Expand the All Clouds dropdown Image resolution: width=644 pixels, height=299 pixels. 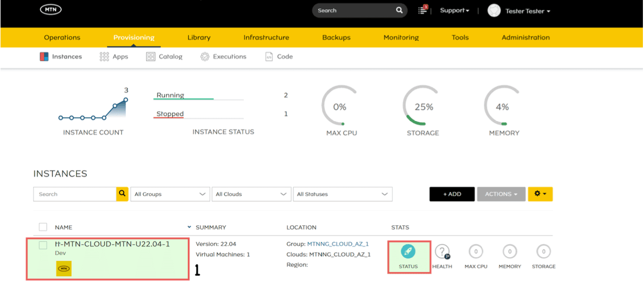(x=250, y=194)
